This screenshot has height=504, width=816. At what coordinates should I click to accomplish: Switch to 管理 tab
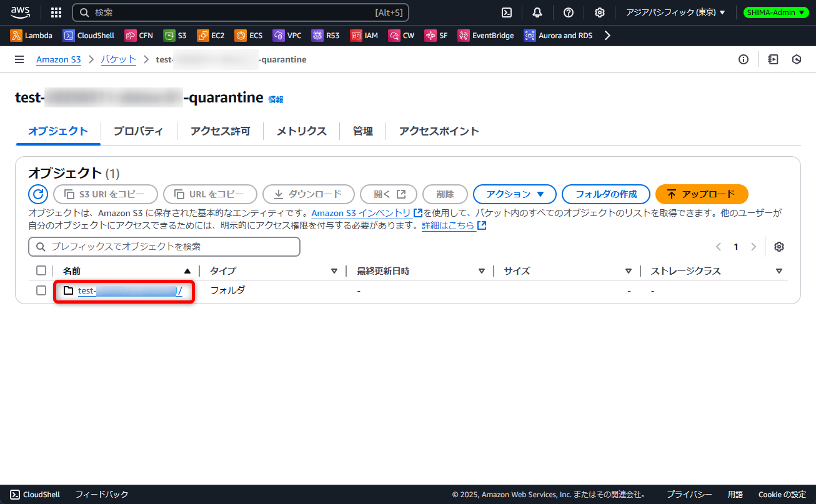362,131
